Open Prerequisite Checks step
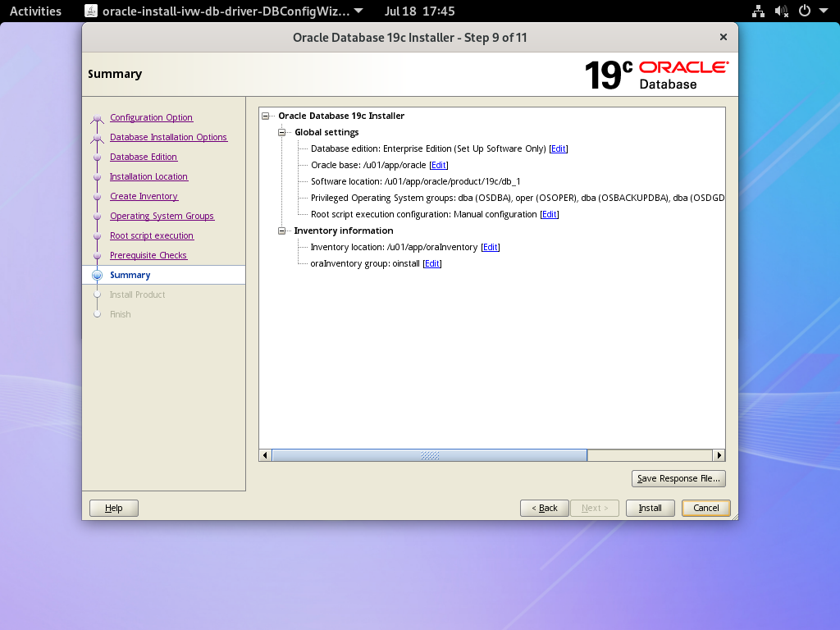840x630 pixels. 148,256
